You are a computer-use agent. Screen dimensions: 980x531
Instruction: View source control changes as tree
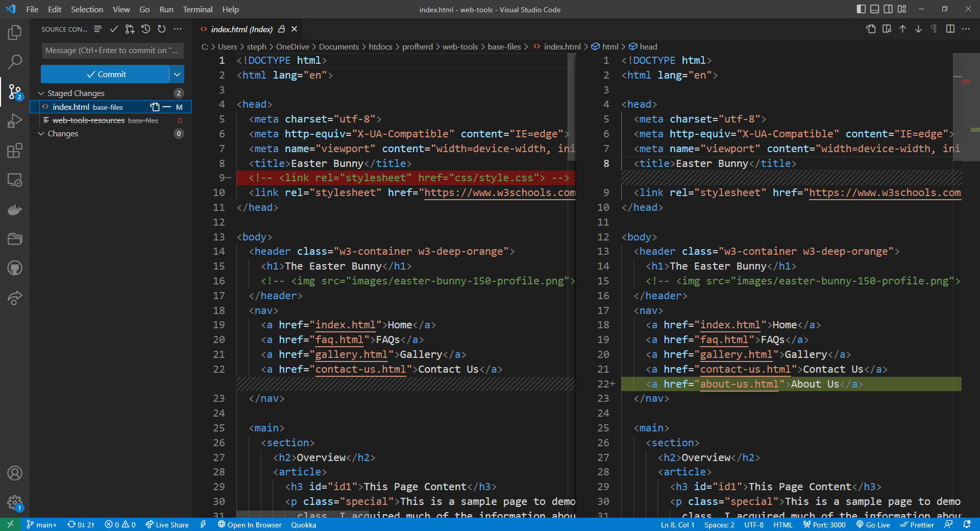98,29
